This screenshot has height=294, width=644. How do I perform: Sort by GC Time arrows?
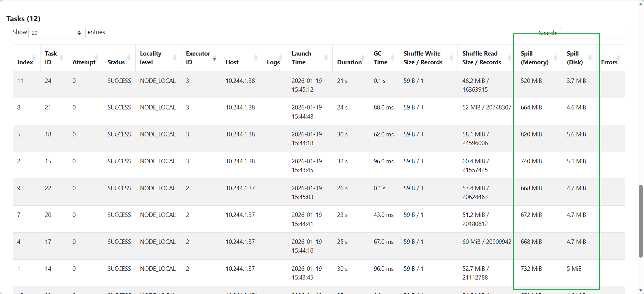pos(392,58)
